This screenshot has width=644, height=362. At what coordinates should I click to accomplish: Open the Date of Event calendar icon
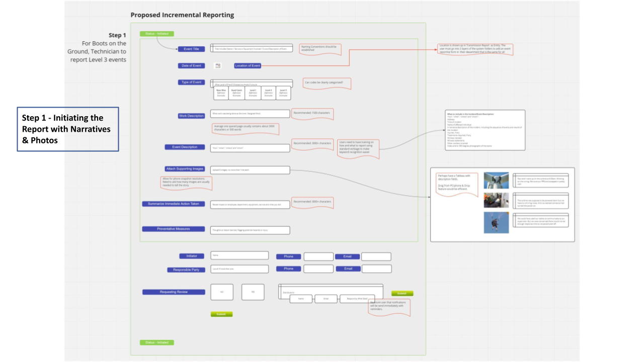218,66
